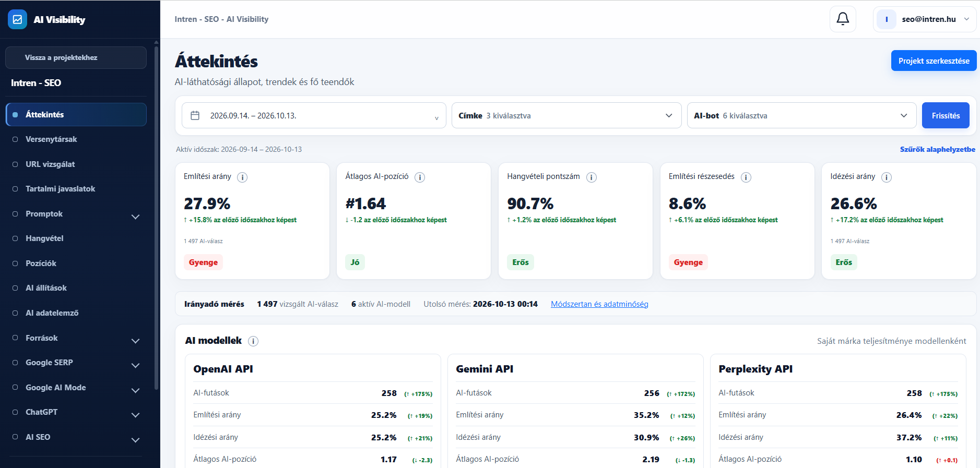Image resolution: width=980 pixels, height=468 pixels.
Task: Expand the AI SEO sidebar section
Action: pos(136,440)
